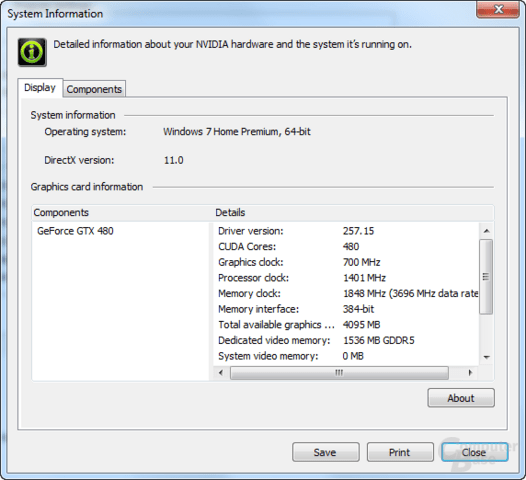Click the horizontal scrollbar right arrow
526x480 pixels.
coord(470,373)
